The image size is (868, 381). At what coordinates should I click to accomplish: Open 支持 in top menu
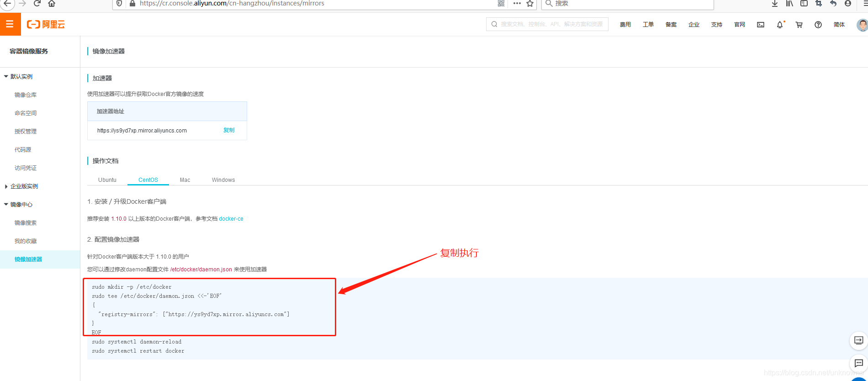point(717,25)
